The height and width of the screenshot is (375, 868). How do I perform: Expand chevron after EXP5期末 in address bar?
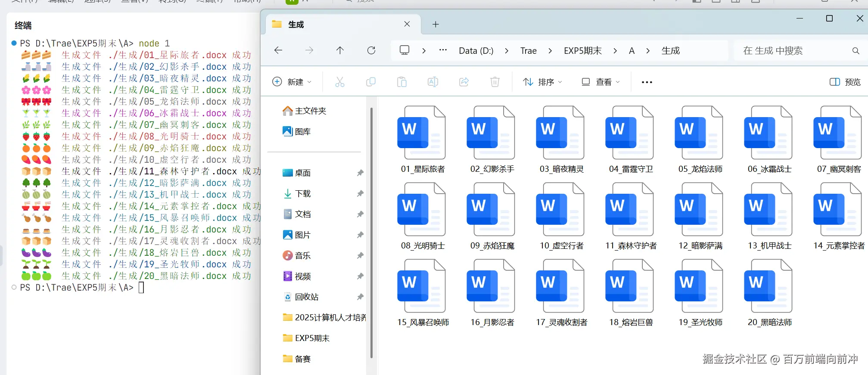[x=615, y=51]
